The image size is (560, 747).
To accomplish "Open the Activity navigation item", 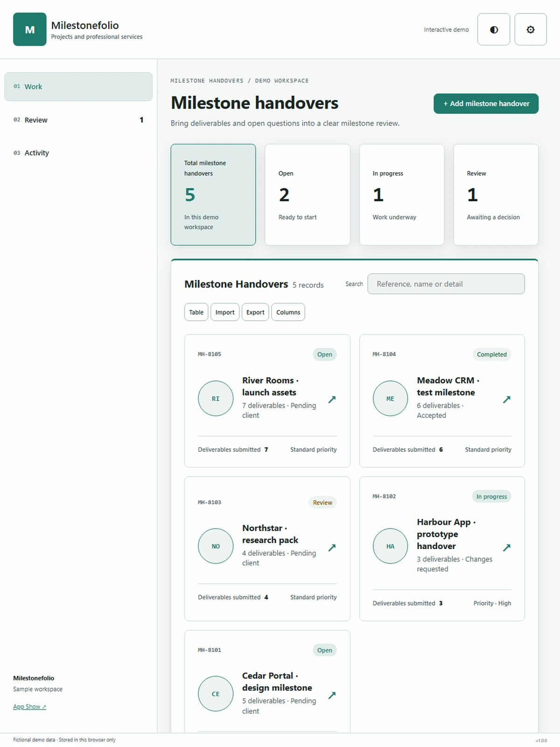I will pyautogui.click(x=78, y=153).
